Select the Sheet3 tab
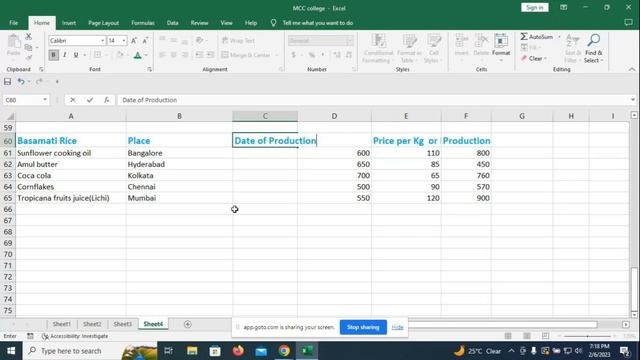640x360 pixels. 122,324
